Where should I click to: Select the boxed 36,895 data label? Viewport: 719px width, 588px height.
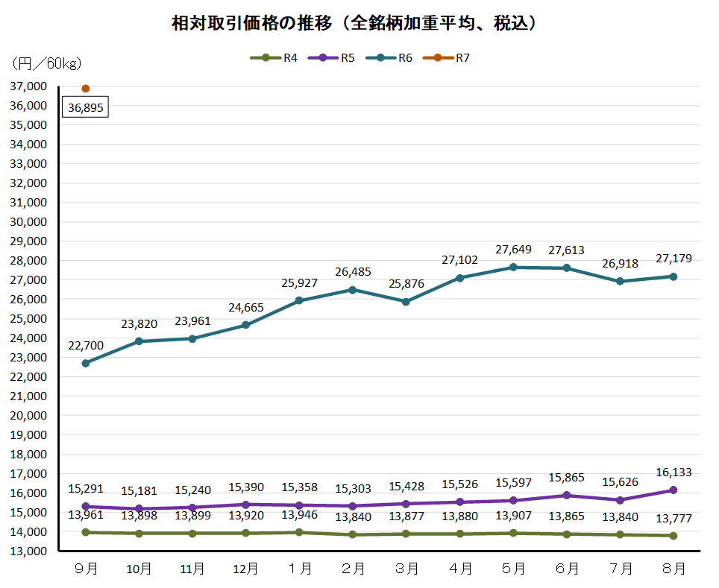(x=86, y=108)
